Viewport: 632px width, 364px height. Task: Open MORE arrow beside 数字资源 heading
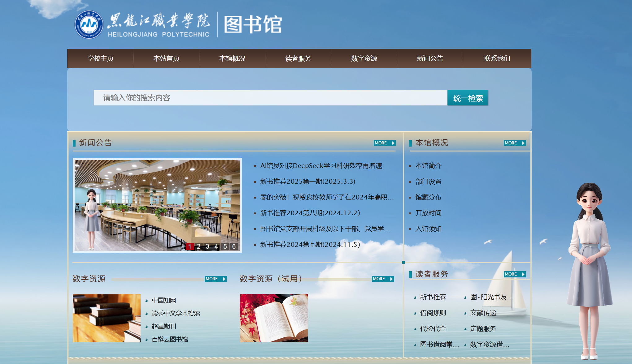tap(216, 279)
